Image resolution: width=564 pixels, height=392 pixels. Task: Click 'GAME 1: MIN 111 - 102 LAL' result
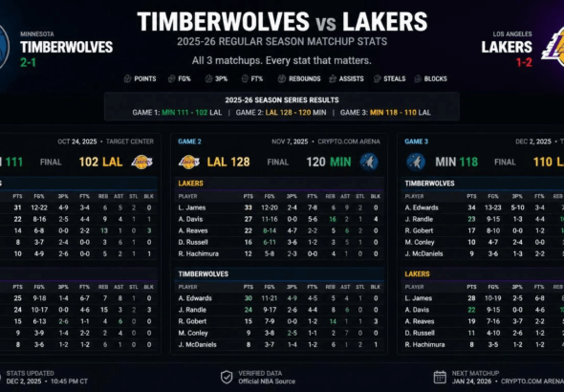click(177, 113)
